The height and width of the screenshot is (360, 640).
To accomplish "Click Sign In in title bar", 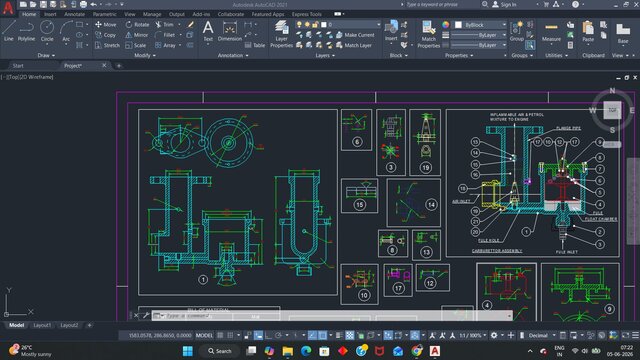I will coord(504,4).
